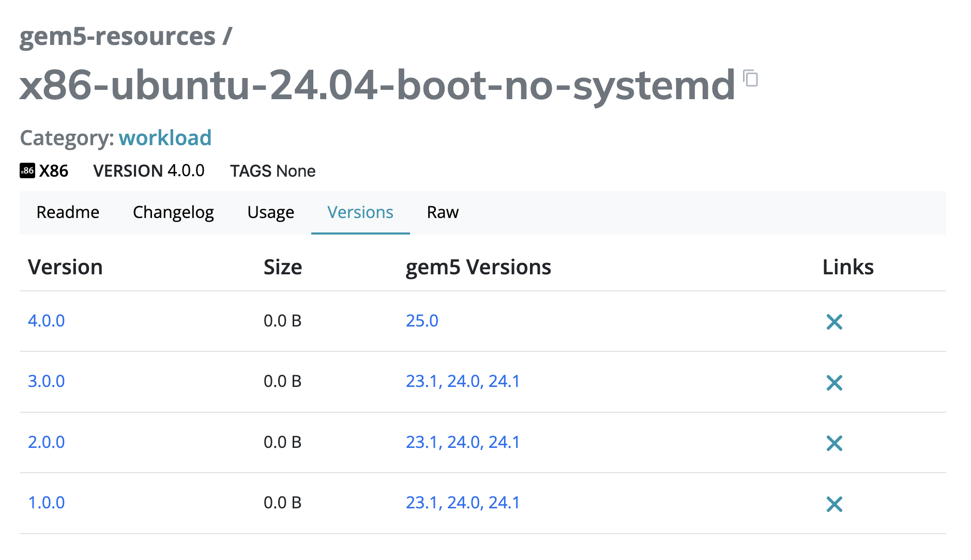This screenshot has width=971, height=560.
Task: Click the Links column header
Action: pos(848,267)
